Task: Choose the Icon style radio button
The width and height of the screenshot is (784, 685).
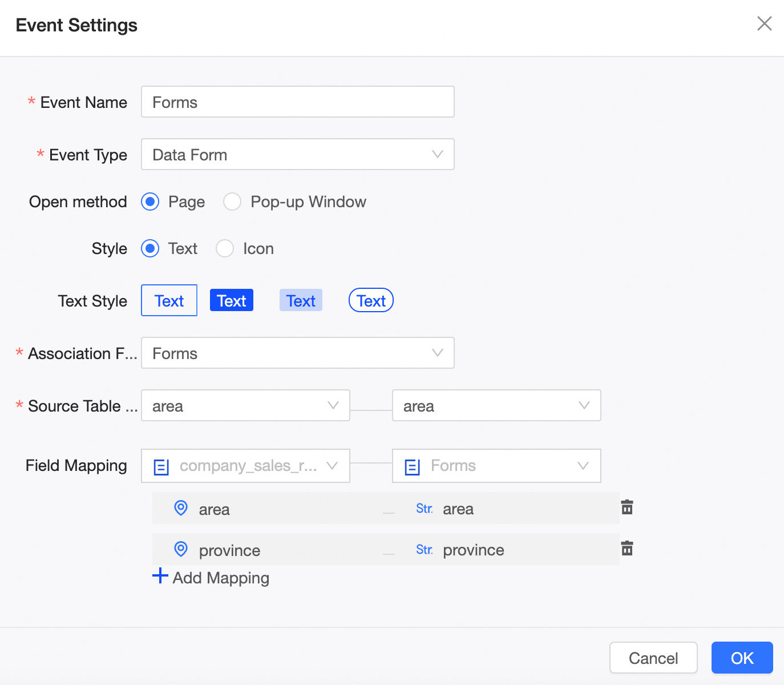Action: pos(225,248)
